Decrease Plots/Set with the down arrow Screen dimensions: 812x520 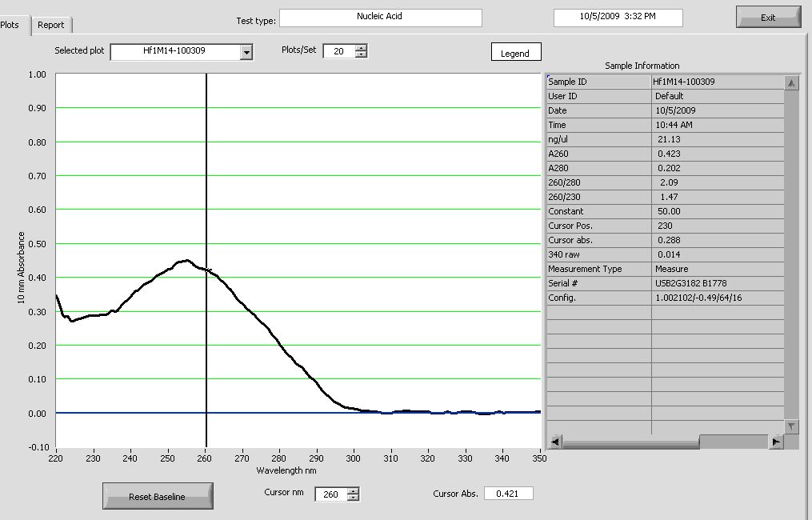pos(361,54)
